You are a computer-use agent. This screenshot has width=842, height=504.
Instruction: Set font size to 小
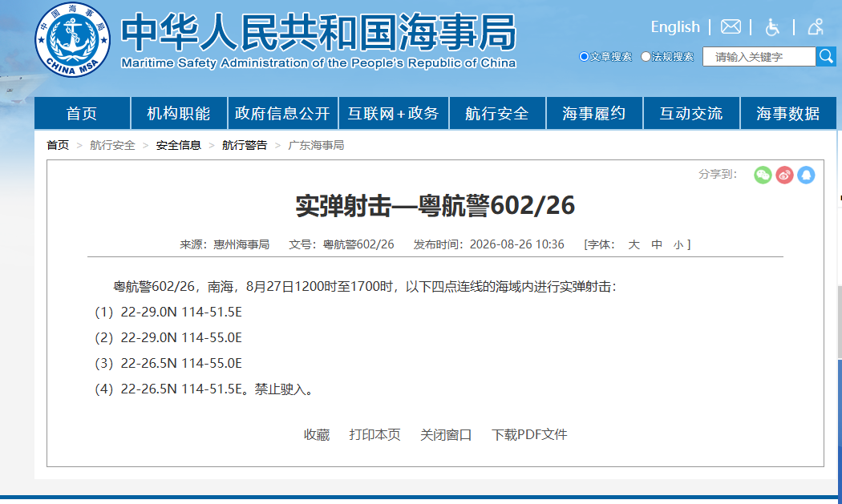click(x=678, y=244)
